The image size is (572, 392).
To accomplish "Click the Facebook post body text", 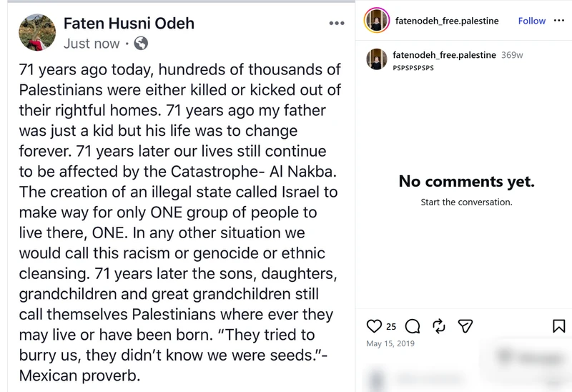I will coord(180,222).
